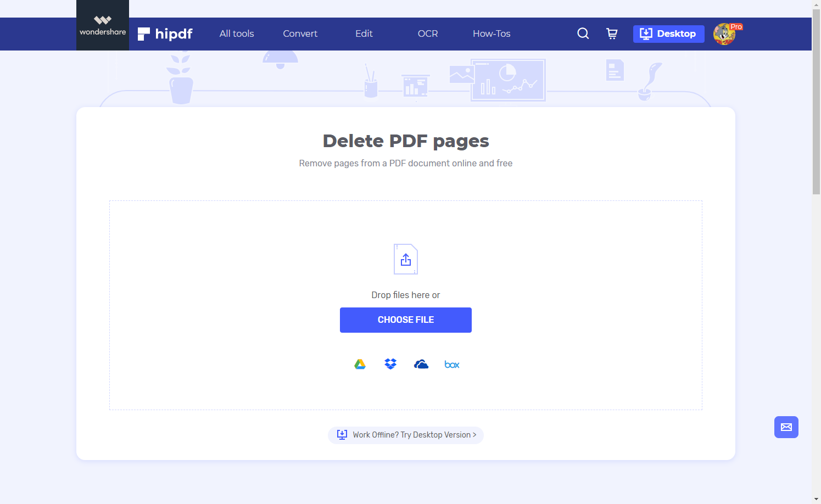Import file from Google Drive
This screenshot has width=821, height=504.
click(x=360, y=364)
